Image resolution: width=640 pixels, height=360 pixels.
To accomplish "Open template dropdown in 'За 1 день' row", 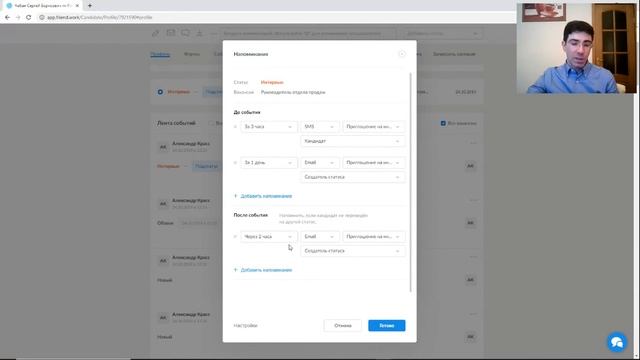I will [x=373, y=163].
